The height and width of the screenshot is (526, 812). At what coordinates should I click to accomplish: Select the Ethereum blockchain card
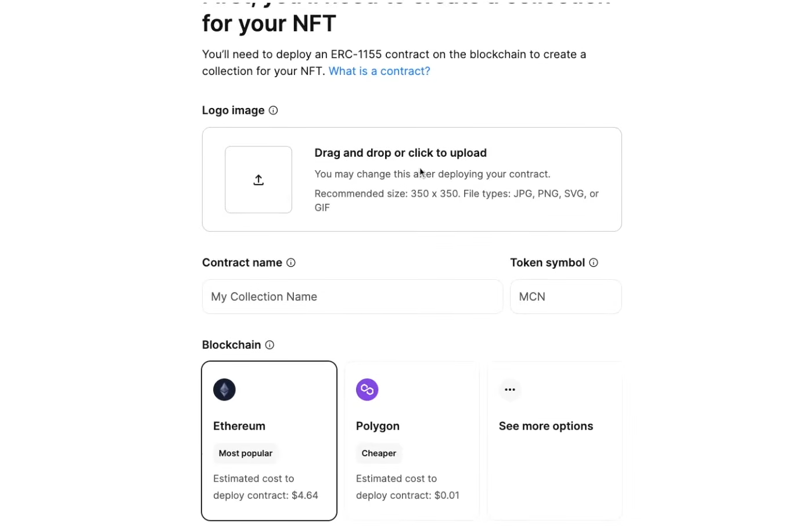(270, 441)
